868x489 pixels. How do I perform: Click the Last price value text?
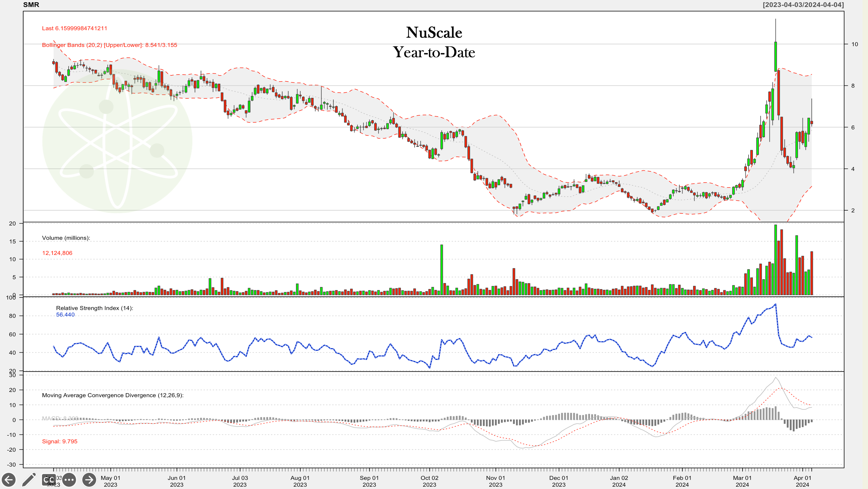coord(75,28)
